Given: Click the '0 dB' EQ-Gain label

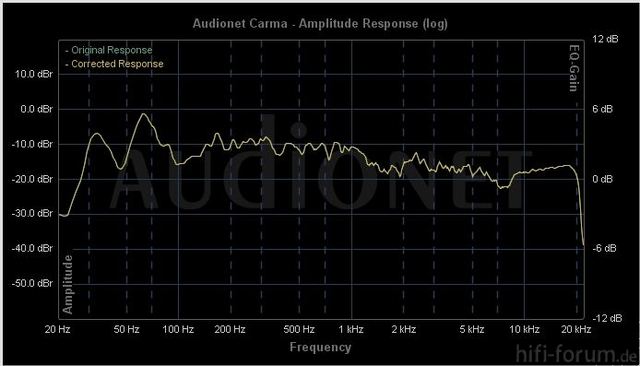Looking at the screenshot, I should [x=602, y=179].
